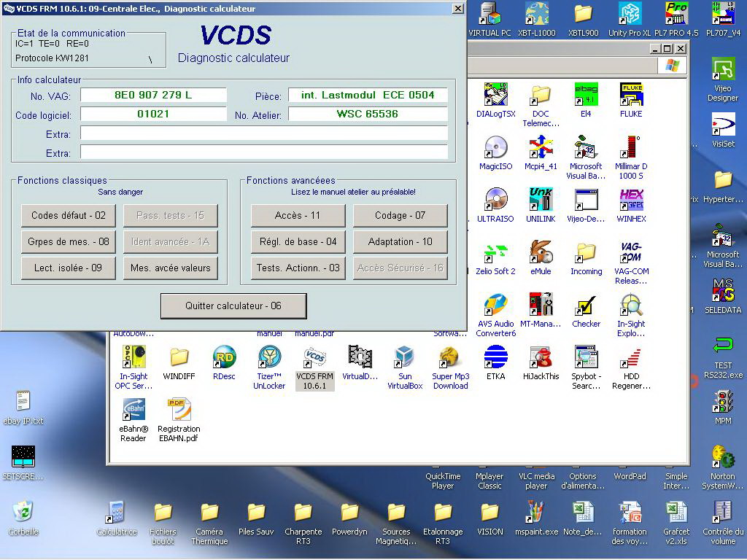This screenshot has height=560, width=747.
Task: Click the No. VAG field
Action: (x=153, y=95)
